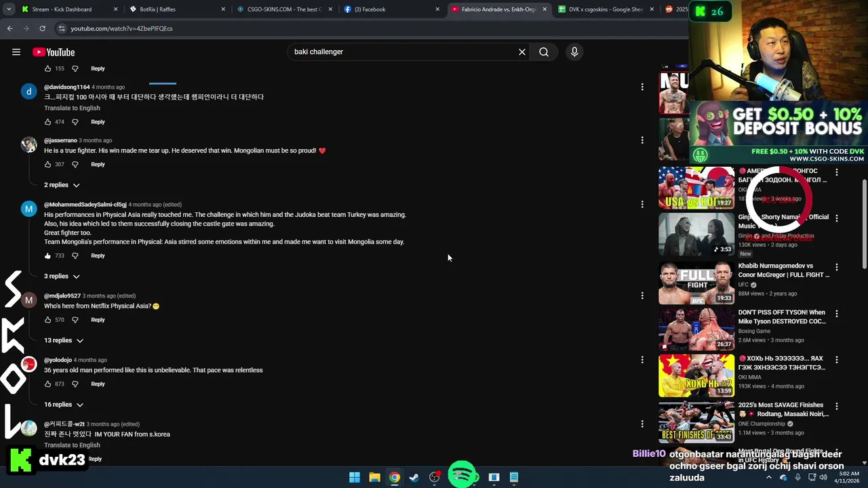Open Mike Tyson DESTROYED video thumbnail

696,329
